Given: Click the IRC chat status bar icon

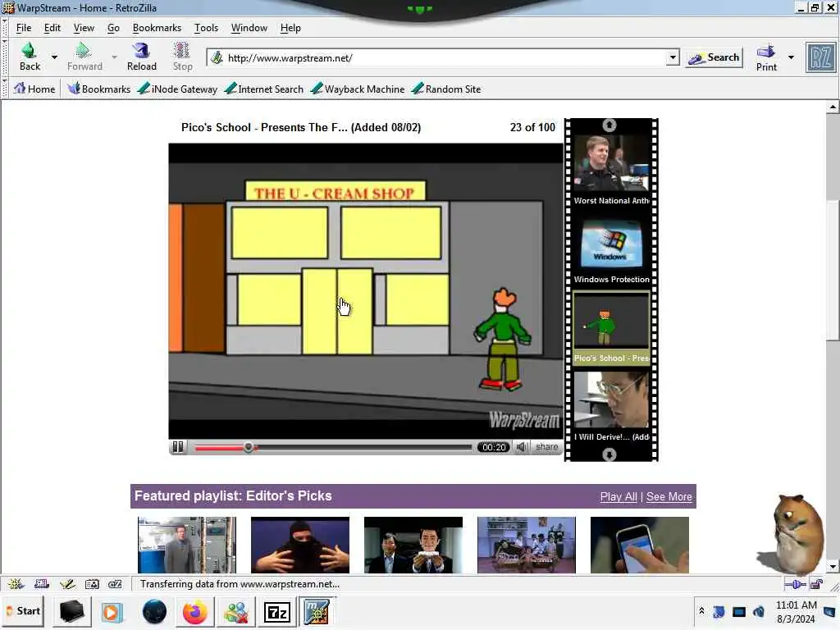Looking at the screenshot, I should tap(115, 584).
